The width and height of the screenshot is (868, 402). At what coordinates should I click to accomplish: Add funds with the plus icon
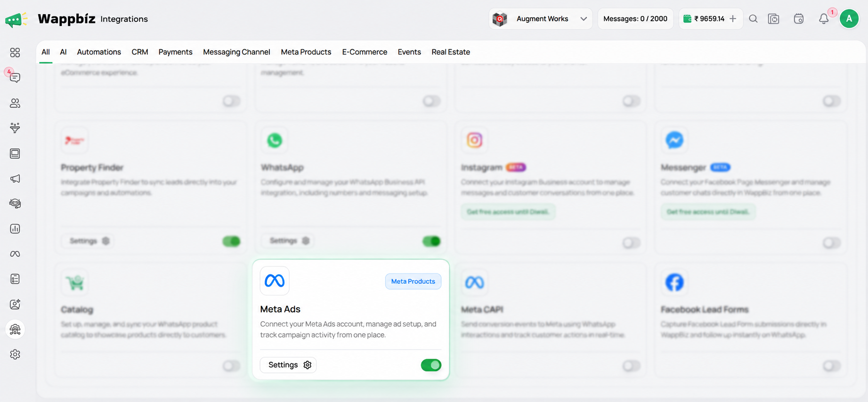click(733, 19)
